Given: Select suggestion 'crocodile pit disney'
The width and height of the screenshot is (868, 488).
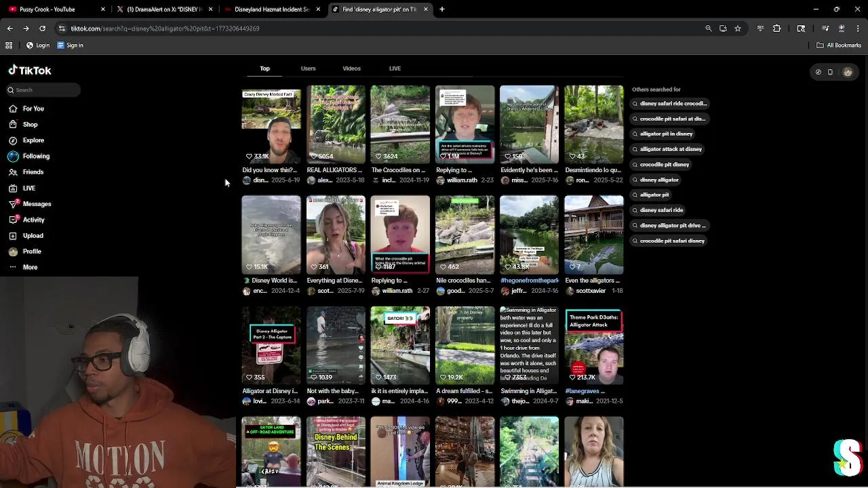Looking at the screenshot, I should 660,165.
